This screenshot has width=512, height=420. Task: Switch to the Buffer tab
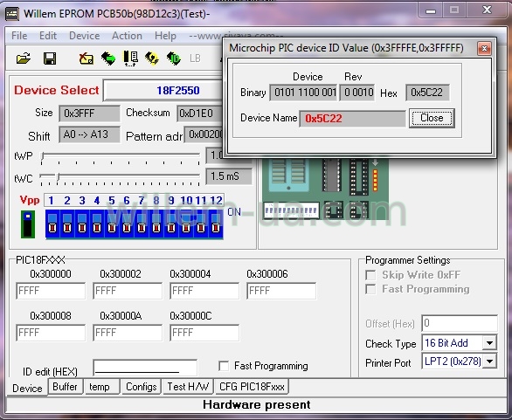(65, 387)
